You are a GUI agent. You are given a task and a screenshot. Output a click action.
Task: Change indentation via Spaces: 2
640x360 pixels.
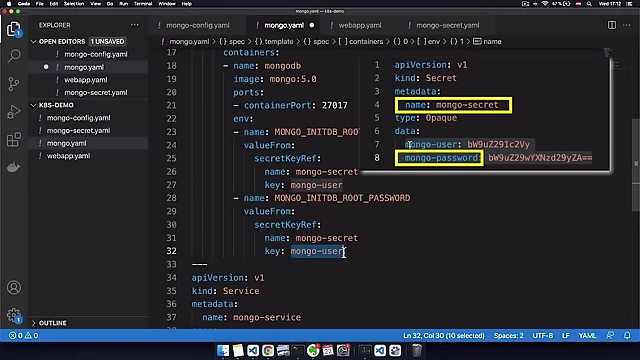click(508, 336)
